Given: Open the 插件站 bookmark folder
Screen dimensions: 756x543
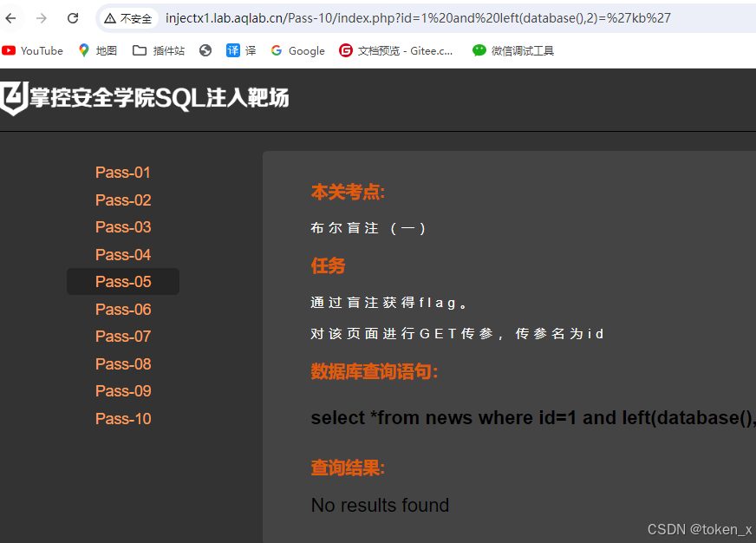Looking at the screenshot, I should pyautogui.click(x=159, y=50).
